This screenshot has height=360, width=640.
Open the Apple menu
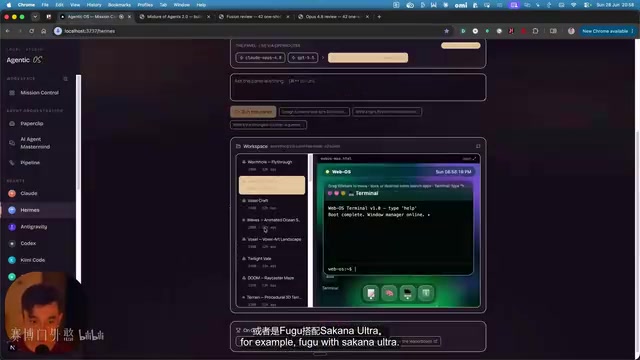(9, 5)
